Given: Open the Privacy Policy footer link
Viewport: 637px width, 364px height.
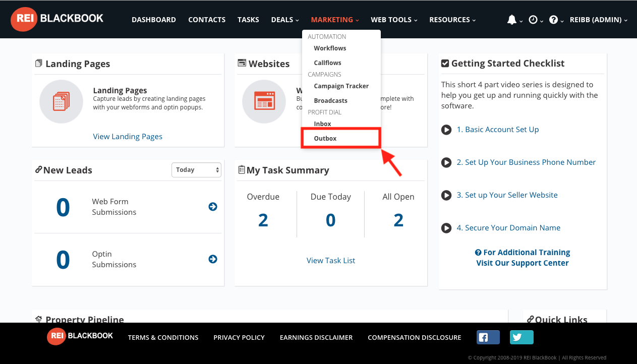Looking at the screenshot, I should coord(239,337).
